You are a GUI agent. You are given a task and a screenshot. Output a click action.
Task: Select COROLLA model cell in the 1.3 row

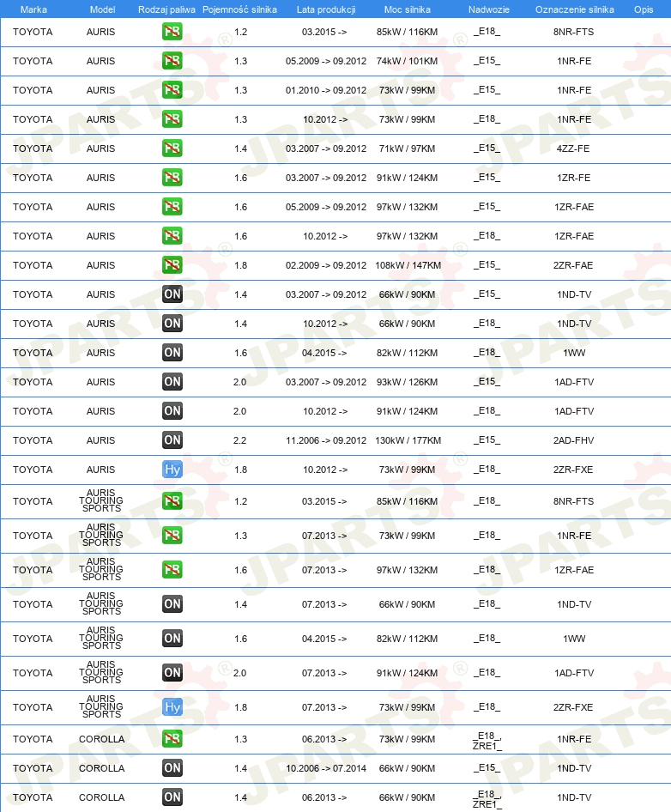click(x=101, y=739)
